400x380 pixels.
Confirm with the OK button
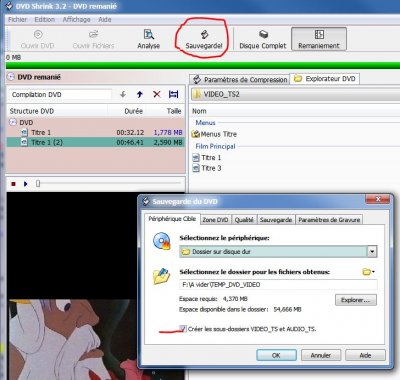276,355
